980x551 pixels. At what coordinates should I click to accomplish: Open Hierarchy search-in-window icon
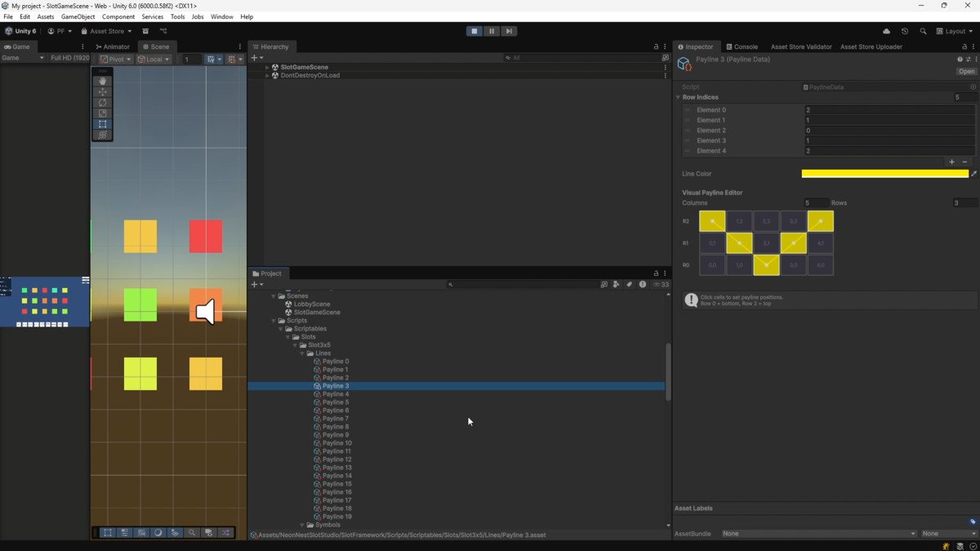point(665,58)
